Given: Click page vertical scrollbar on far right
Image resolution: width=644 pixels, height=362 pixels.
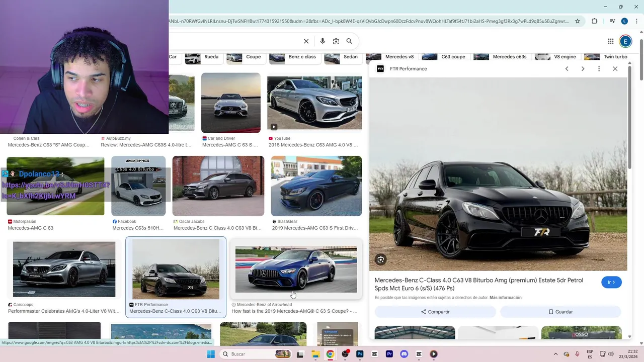Looking at the screenshot, I should tap(641, 60).
